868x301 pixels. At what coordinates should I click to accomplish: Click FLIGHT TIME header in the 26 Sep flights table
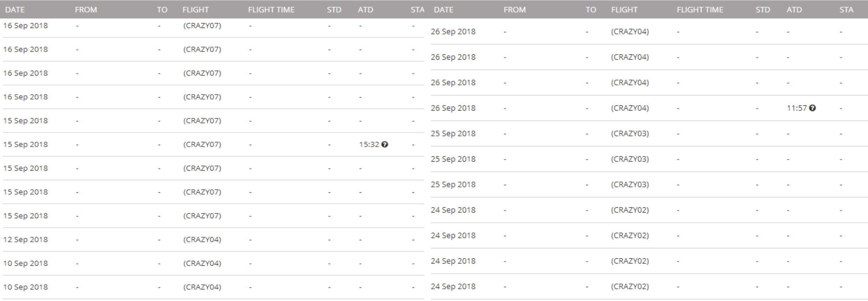coord(700,10)
